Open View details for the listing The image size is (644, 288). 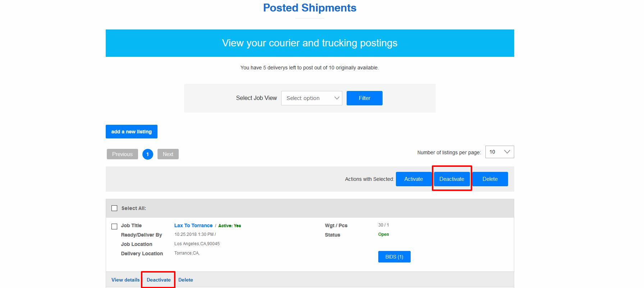[x=125, y=280]
